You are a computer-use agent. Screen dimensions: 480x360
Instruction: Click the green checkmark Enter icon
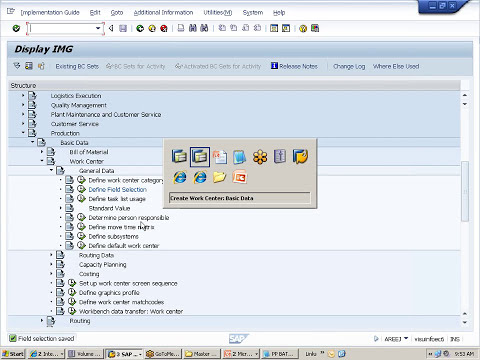pyautogui.click(x=16, y=28)
